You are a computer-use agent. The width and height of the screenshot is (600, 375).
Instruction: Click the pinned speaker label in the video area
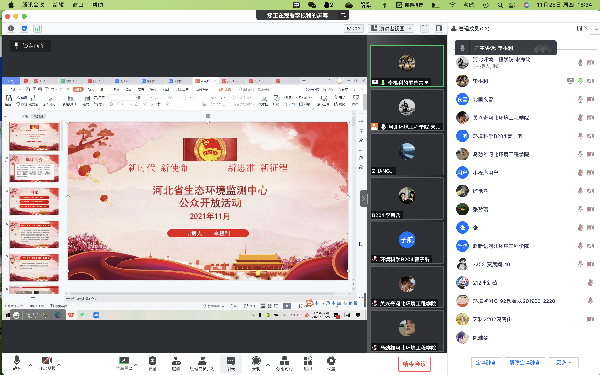pyautogui.click(x=30, y=46)
